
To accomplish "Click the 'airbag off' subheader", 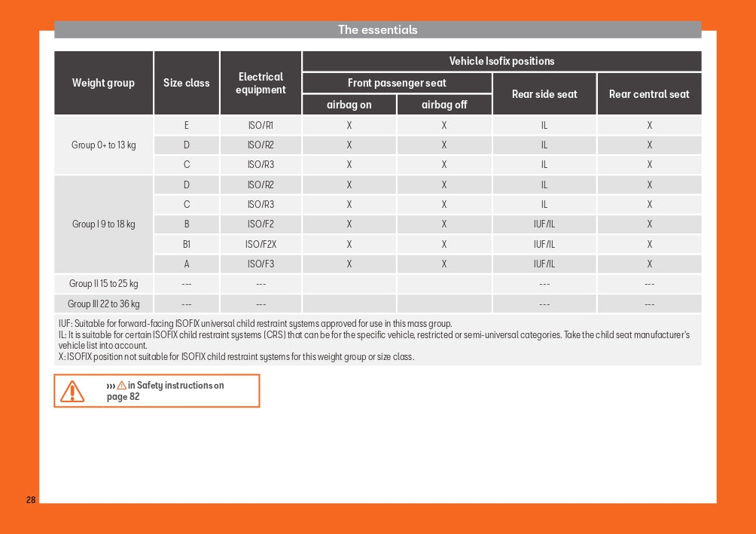I will [x=444, y=105].
